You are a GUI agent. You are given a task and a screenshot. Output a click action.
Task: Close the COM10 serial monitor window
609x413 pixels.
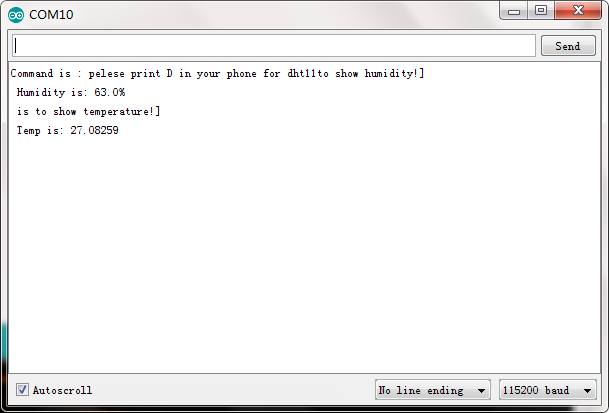click(578, 10)
